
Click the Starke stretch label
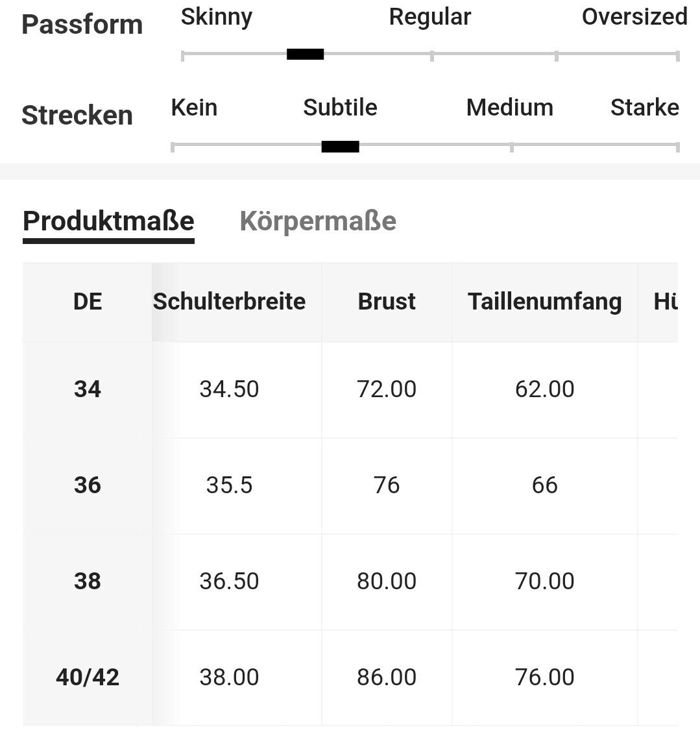(x=644, y=108)
